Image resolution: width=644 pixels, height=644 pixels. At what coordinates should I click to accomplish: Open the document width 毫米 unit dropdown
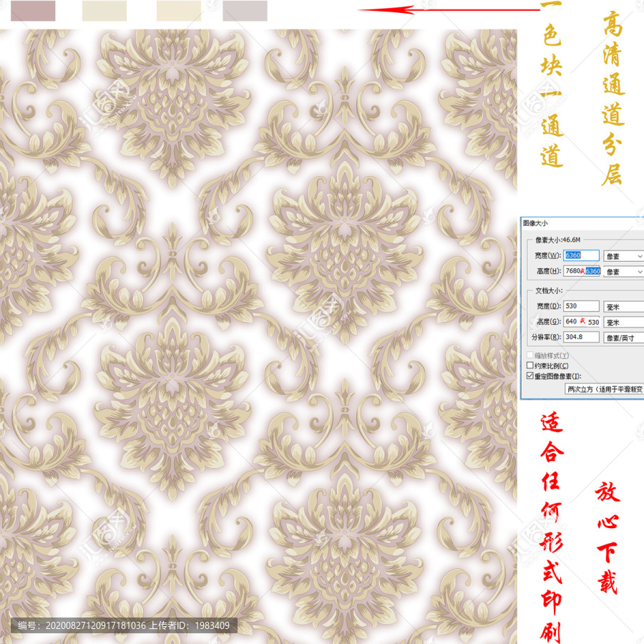(623, 307)
